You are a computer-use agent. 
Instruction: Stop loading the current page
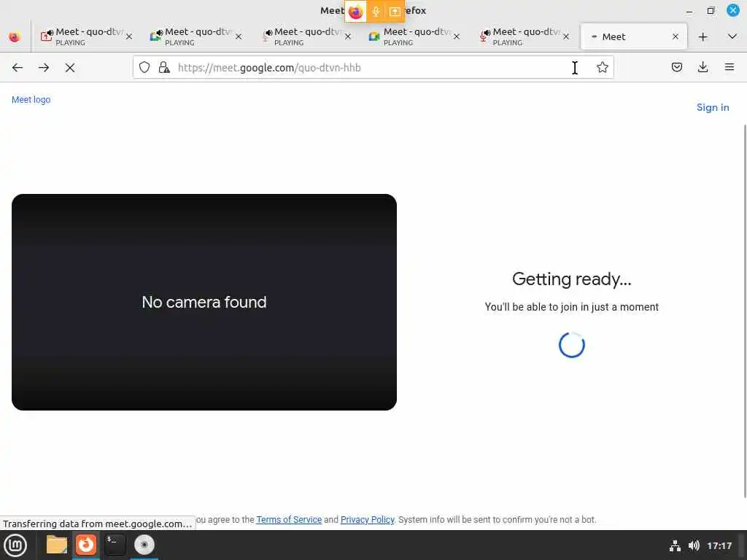point(70,68)
